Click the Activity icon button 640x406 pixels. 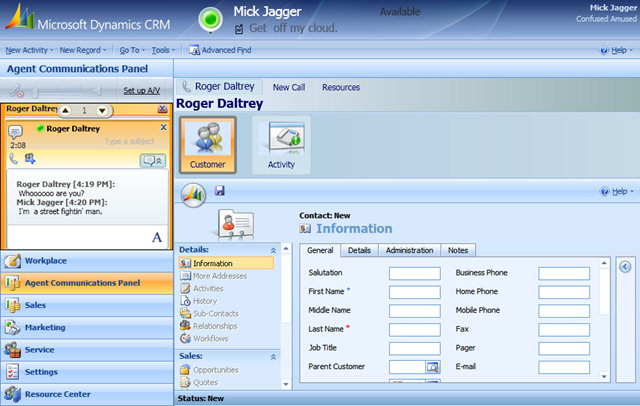point(281,145)
